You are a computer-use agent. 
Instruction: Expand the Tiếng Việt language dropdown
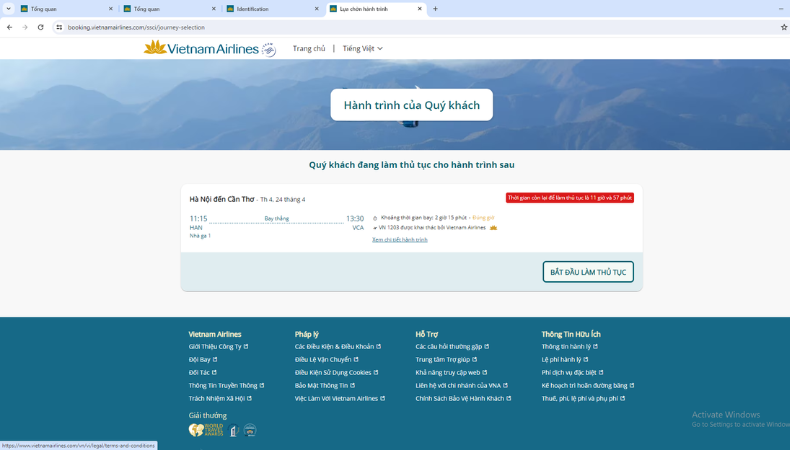point(362,48)
